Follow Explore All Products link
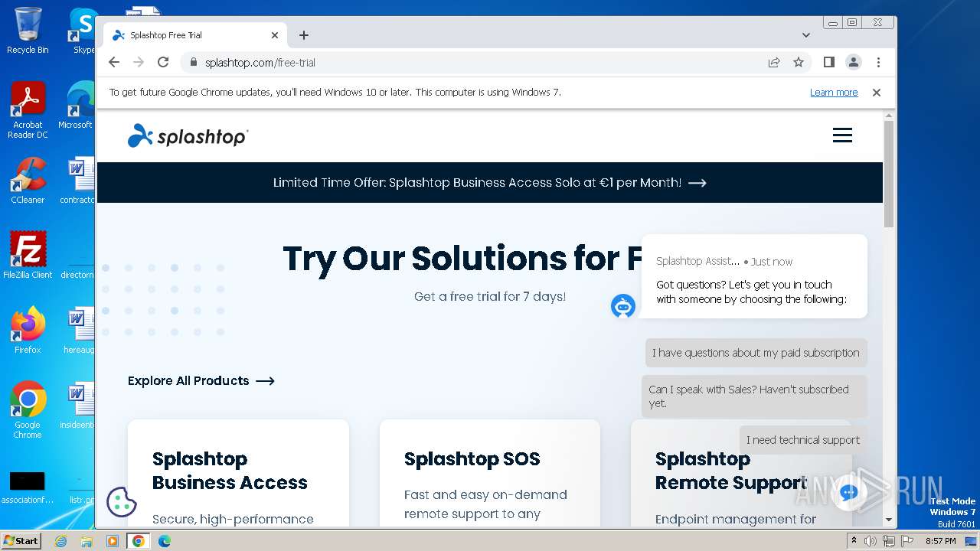The height and width of the screenshot is (551, 980). tap(201, 380)
